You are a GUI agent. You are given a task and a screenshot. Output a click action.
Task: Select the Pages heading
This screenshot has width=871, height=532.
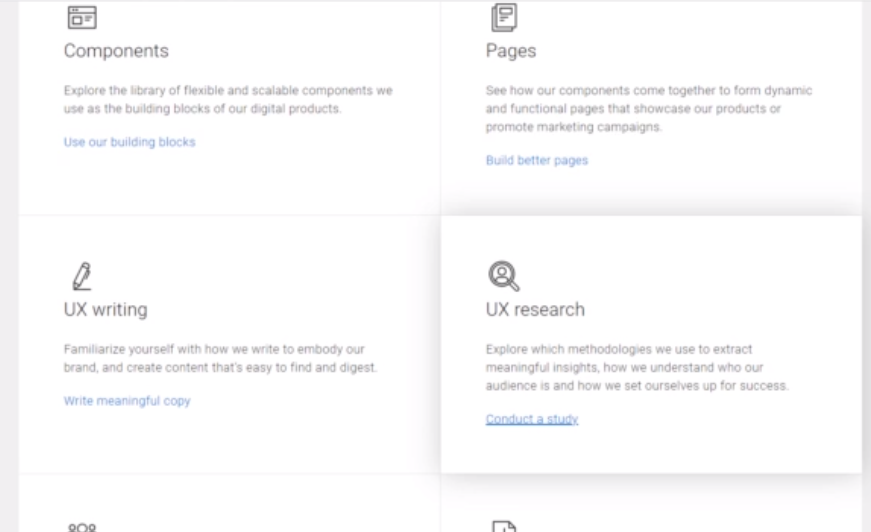pos(511,51)
